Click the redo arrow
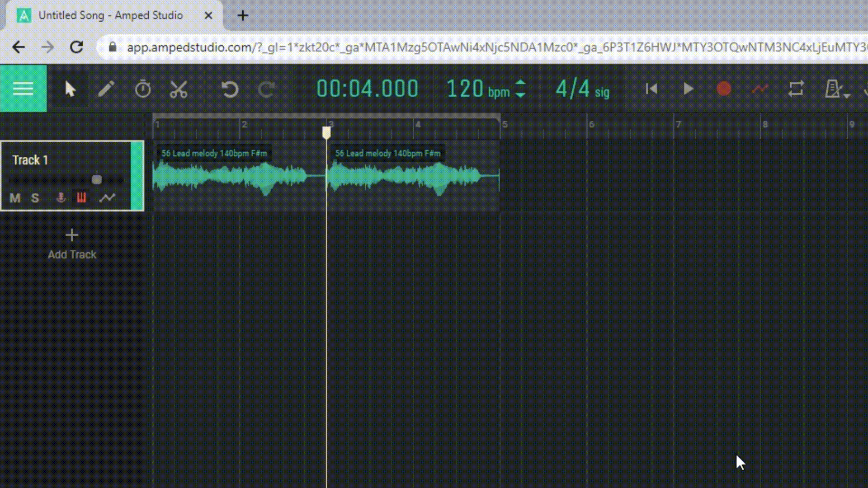The width and height of the screenshot is (868, 488). click(x=266, y=89)
